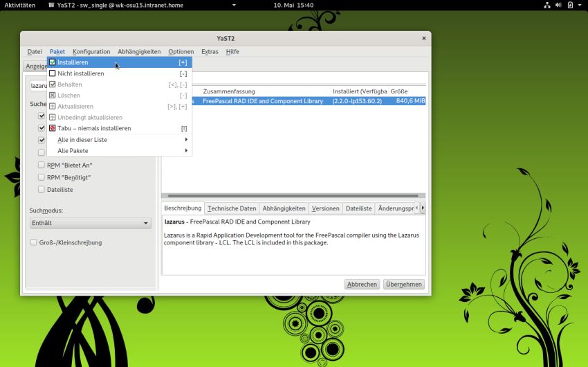The width and height of the screenshot is (588, 367).
Task: Switch to the Beschreibung tab
Action: coord(183,208)
